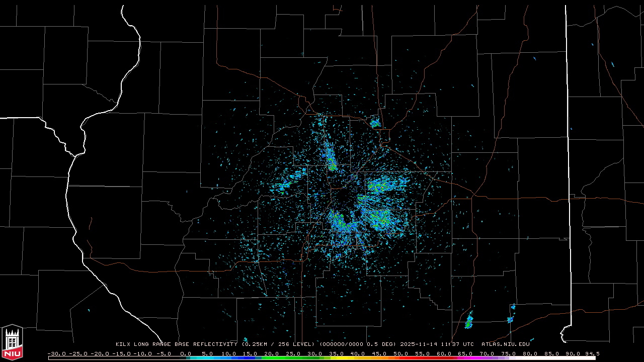The height and width of the screenshot is (362, 644).
Task: Click the 2025-11-14 11:37 UTC timestamp
Action: click(x=437, y=344)
